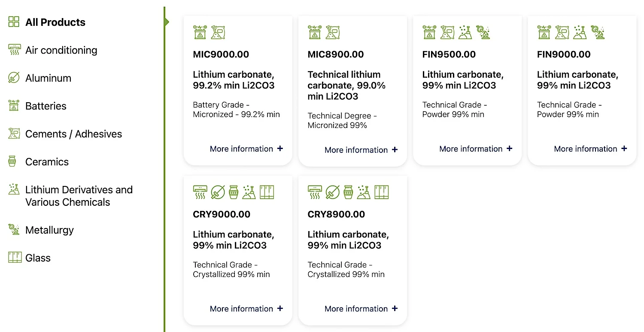Click the metallurgy icon on FIN9500.00 card
Screen dimensions: 644x332
point(483,32)
